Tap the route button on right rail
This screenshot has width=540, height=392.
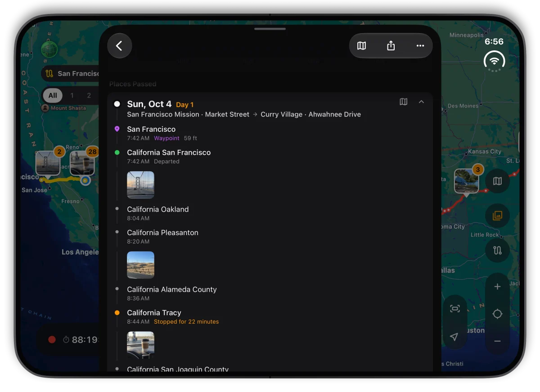pos(497,250)
